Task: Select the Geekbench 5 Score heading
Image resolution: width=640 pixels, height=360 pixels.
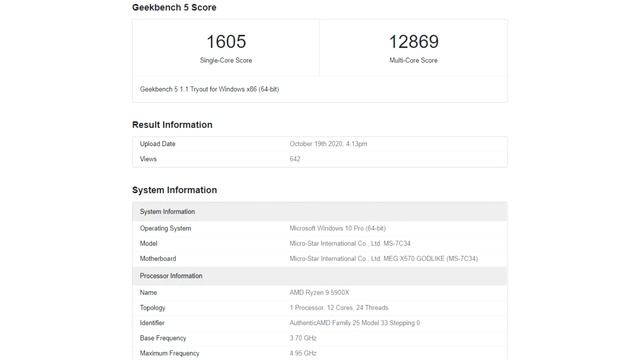Action: coord(174,7)
